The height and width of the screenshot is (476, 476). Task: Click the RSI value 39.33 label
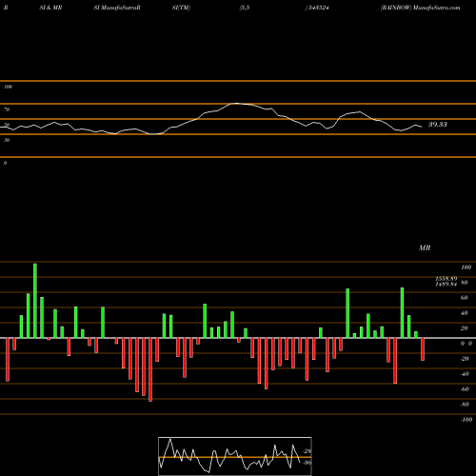tap(438, 125)
